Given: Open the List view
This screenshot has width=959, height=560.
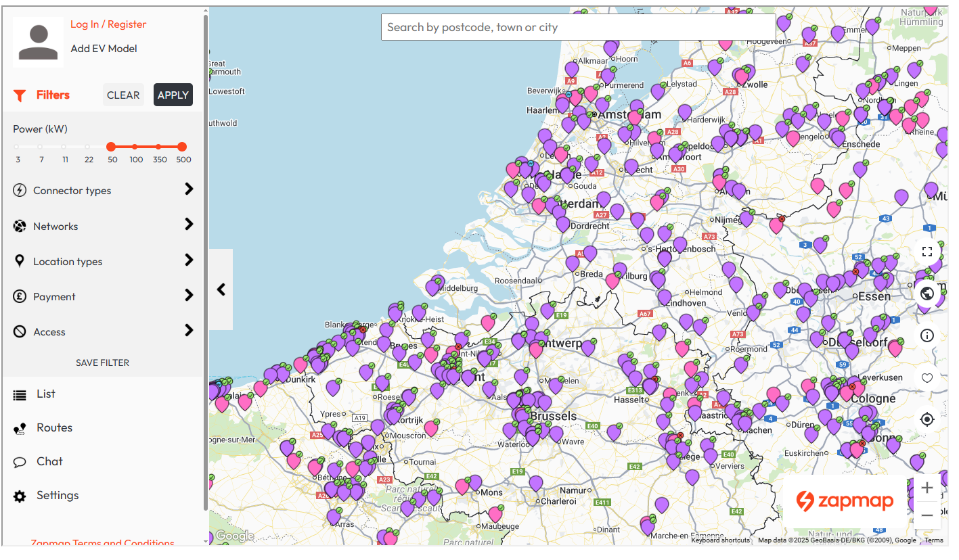Looking at the screenshot, I should tap(45, 394).
